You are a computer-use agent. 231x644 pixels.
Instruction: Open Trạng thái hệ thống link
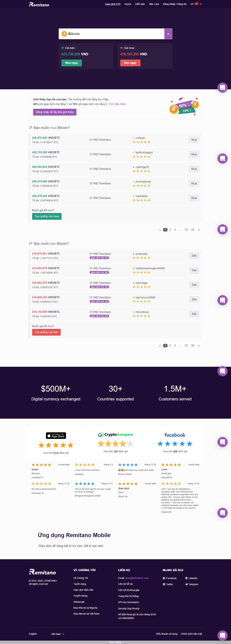[128, 596]
